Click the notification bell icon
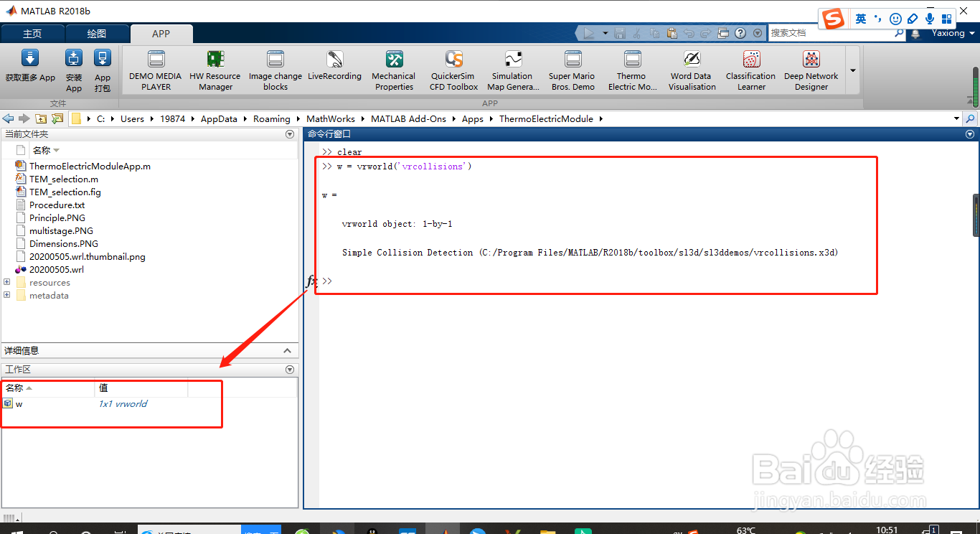 point(915,34)
